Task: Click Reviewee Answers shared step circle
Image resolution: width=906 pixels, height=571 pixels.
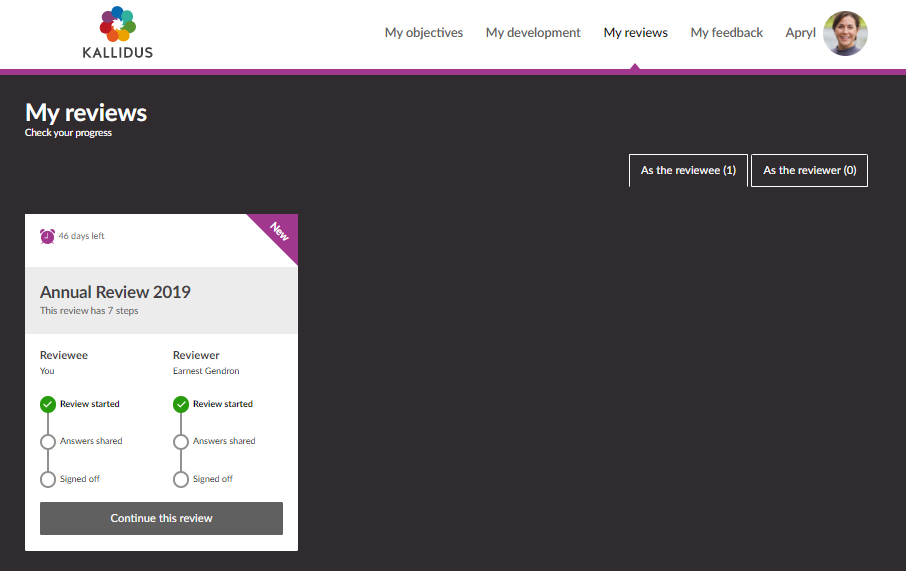Action: (48, 442)
